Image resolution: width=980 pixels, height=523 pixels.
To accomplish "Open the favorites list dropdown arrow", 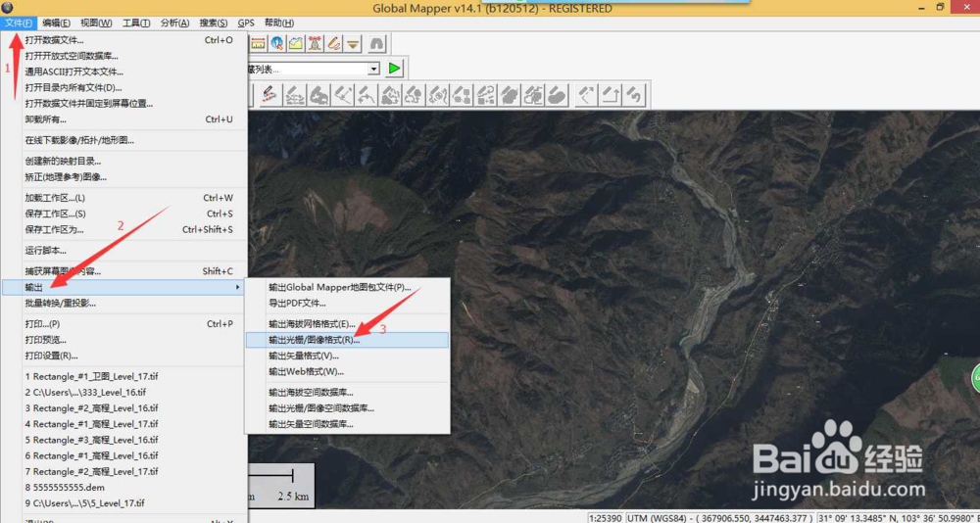I will click(x=374, y=69).
